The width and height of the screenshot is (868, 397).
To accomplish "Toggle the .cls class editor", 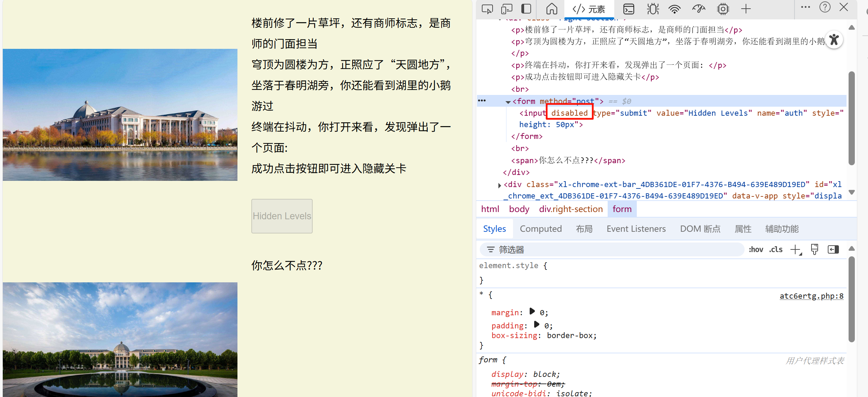I will (x=776, y=249).
